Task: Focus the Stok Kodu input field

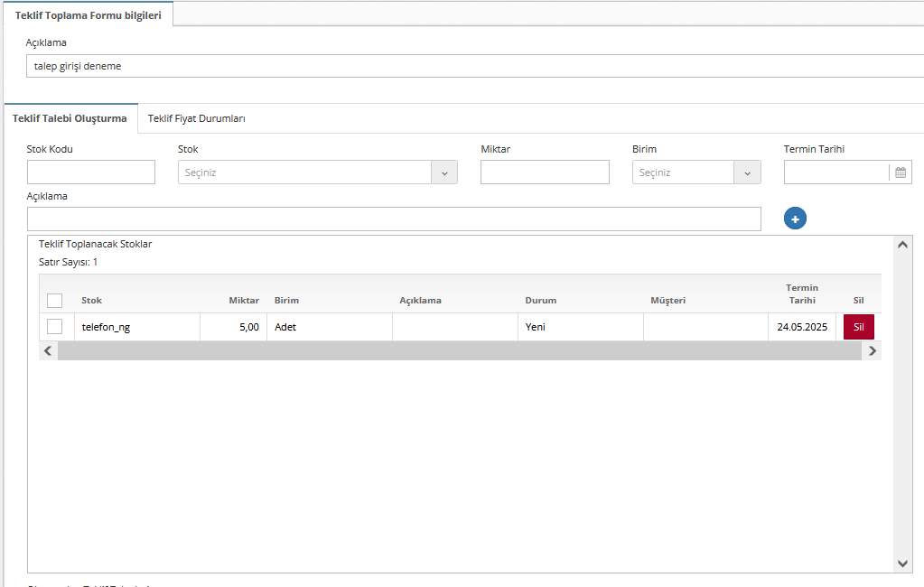Action: click(x=91, y=172)
